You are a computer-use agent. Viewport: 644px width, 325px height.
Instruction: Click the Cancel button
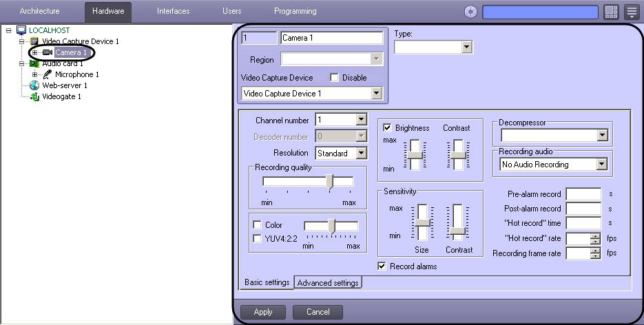pos(318,312)
